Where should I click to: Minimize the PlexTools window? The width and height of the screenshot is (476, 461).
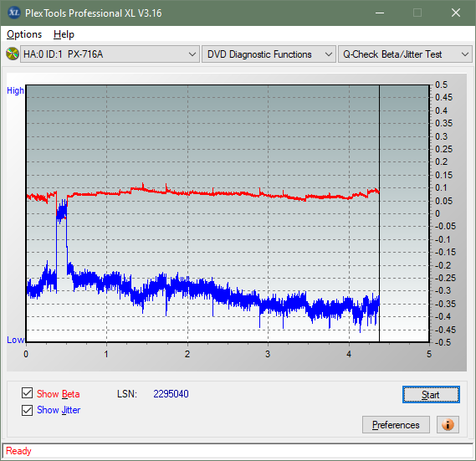(380, 13)
